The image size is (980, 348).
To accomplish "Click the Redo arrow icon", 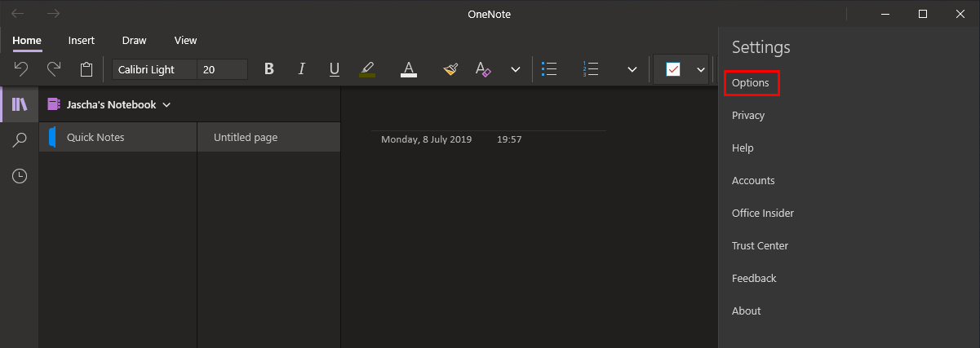I will (54, 69).
